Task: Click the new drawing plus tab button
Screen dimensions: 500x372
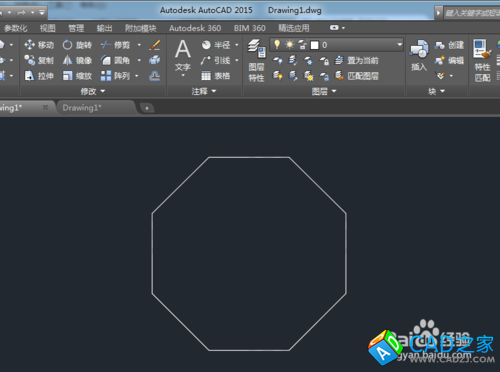Action: point(147,108)
